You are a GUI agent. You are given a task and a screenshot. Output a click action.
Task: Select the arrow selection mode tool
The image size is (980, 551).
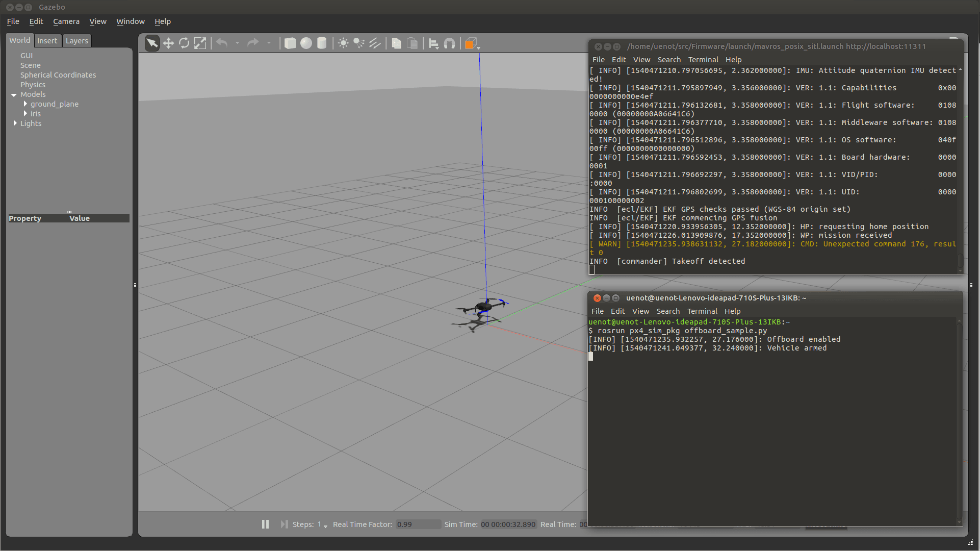click(152, 43)
